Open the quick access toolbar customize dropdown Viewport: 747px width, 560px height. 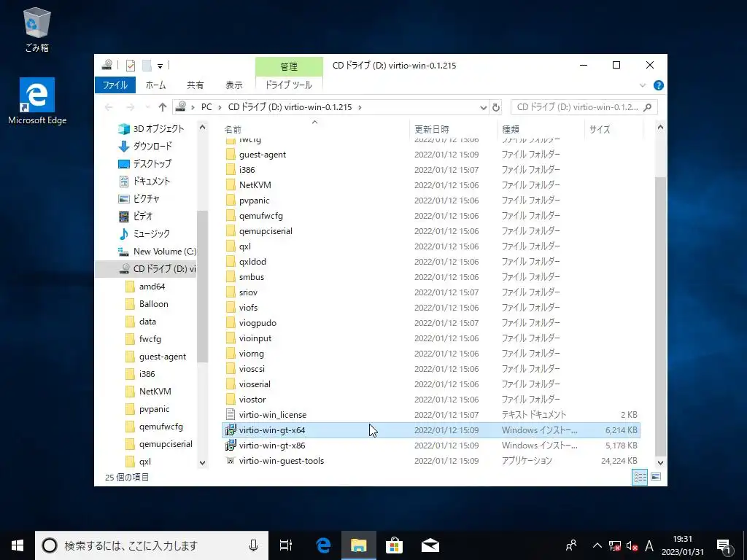tap(160, 66)
